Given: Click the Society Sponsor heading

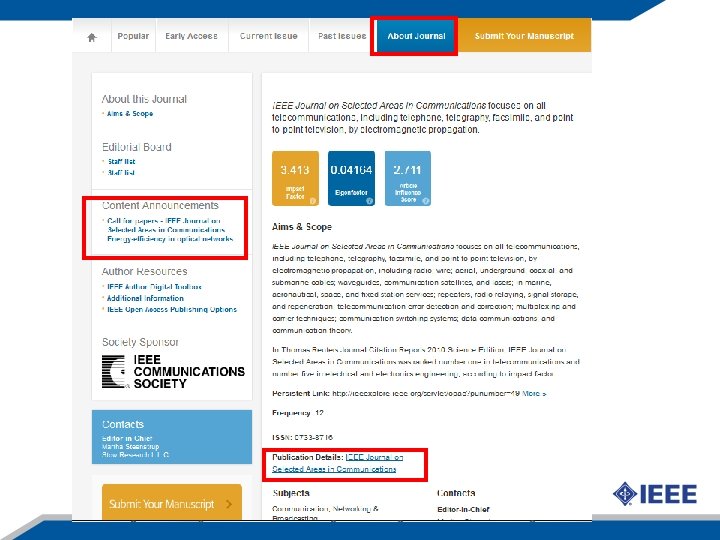Looking at the screenshot, I should click(140, 342).
